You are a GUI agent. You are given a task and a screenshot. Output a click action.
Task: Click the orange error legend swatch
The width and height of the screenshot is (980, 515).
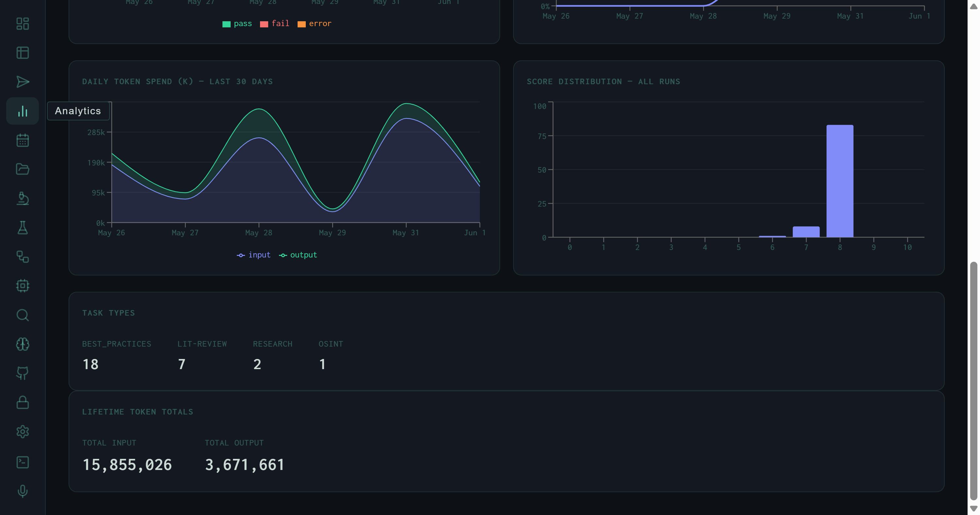point(302,24)
